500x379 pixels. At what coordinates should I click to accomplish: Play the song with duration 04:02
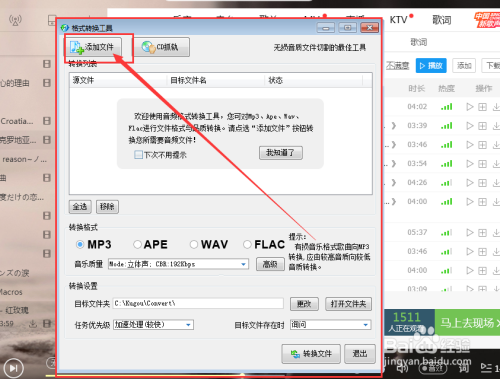[470, 107]
